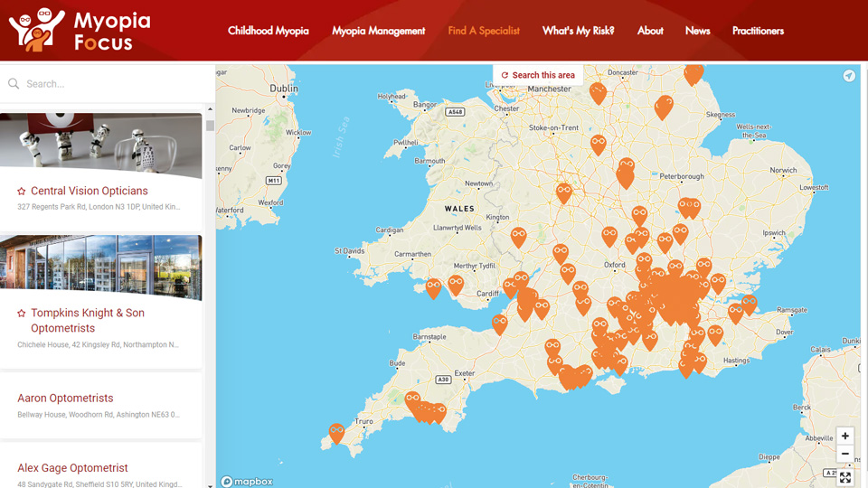Click the map pin below Stoke-on-Trent

click(x=598, y=144)
